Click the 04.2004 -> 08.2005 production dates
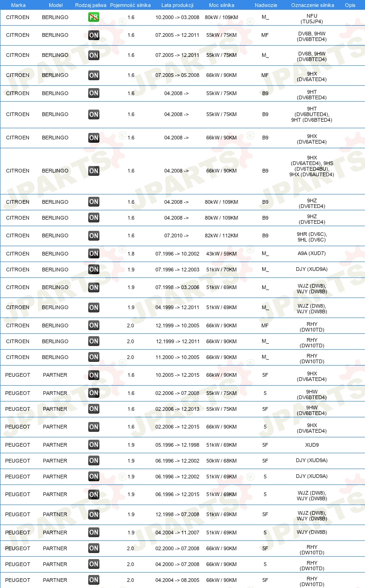365x588 pixels. tap(177, 580)
